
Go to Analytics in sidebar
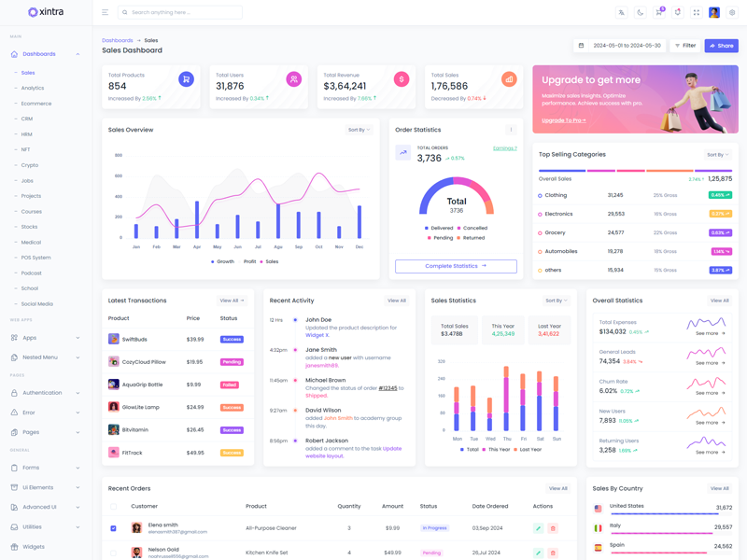(33, 88)
